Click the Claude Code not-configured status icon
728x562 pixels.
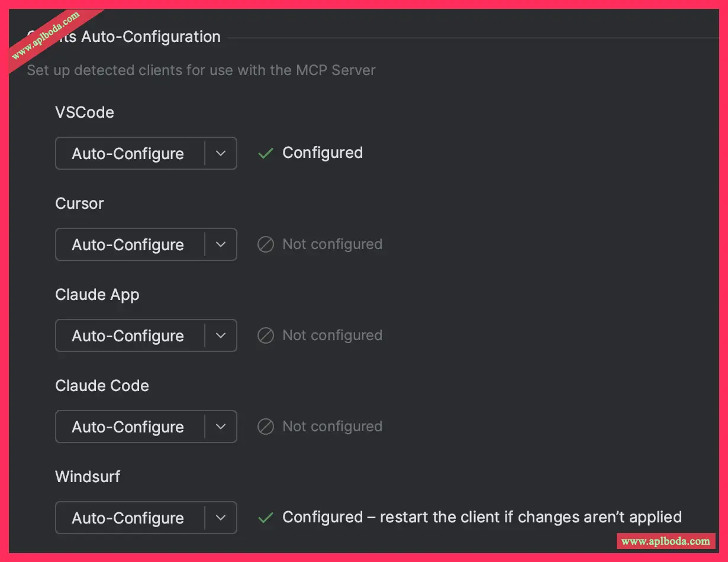pyautogui.click(x=266, y=427)
